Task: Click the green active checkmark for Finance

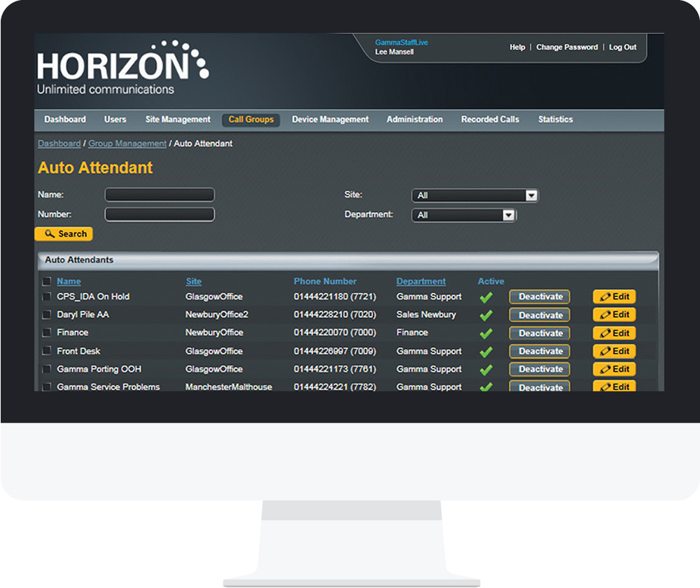Action: (x=486, y=333)
